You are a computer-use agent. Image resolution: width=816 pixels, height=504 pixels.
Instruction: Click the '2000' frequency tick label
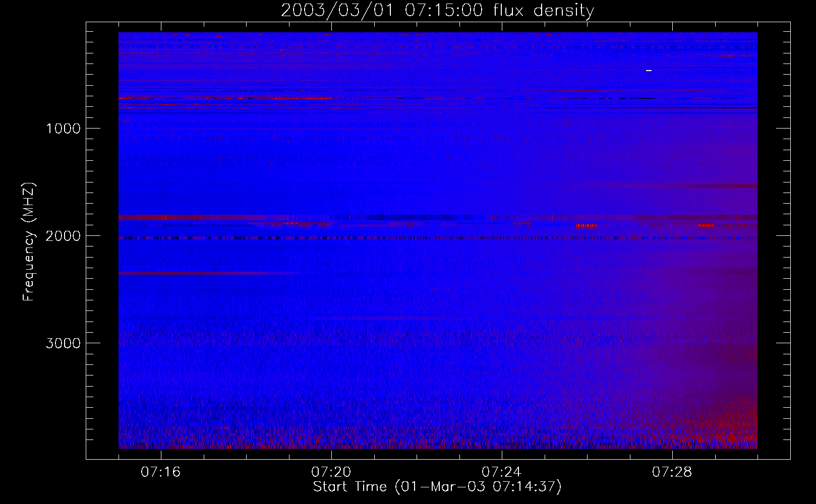(x=63, y=236)
